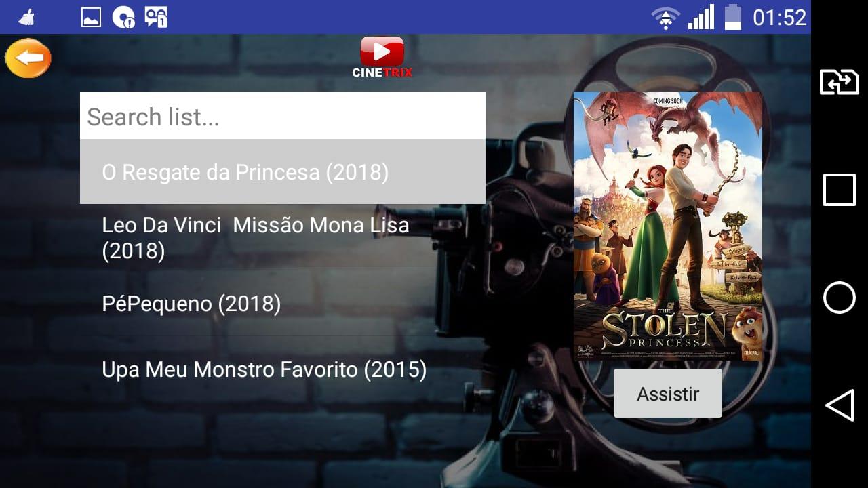Tap the Cinetrix play logo
Viewport: 868px width, 488px height.
(x=382, y=57)
